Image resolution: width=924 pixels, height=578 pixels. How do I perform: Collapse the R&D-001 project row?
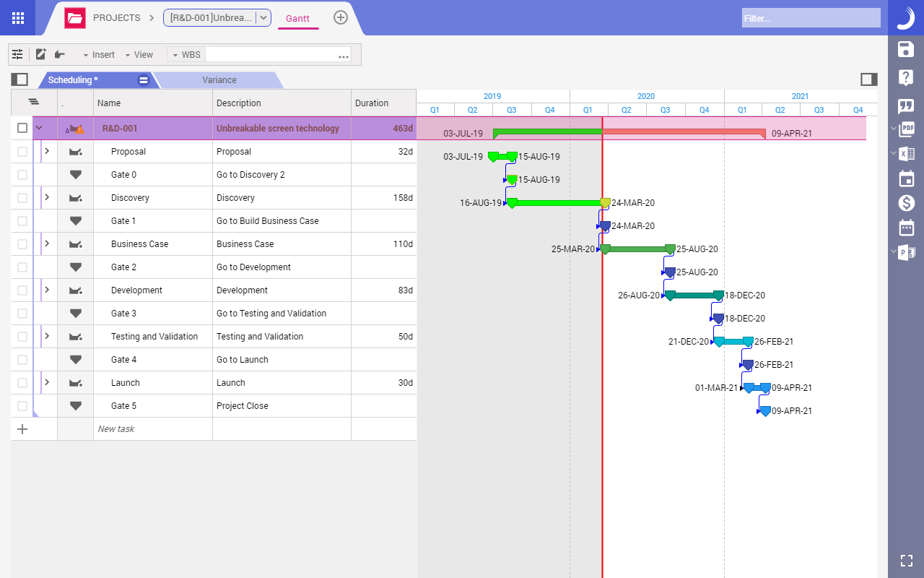coord(39,128)
